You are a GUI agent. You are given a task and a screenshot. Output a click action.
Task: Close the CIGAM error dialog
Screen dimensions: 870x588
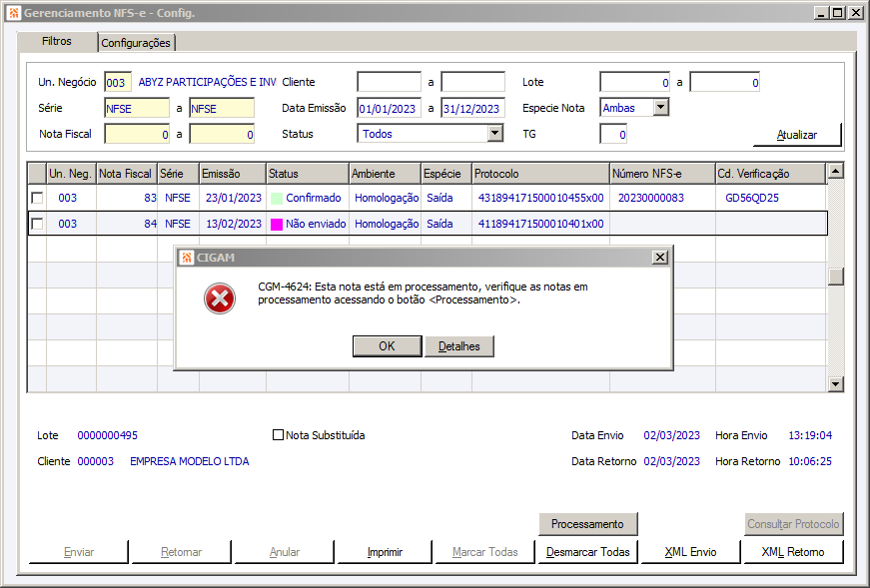tap(659, 257)
